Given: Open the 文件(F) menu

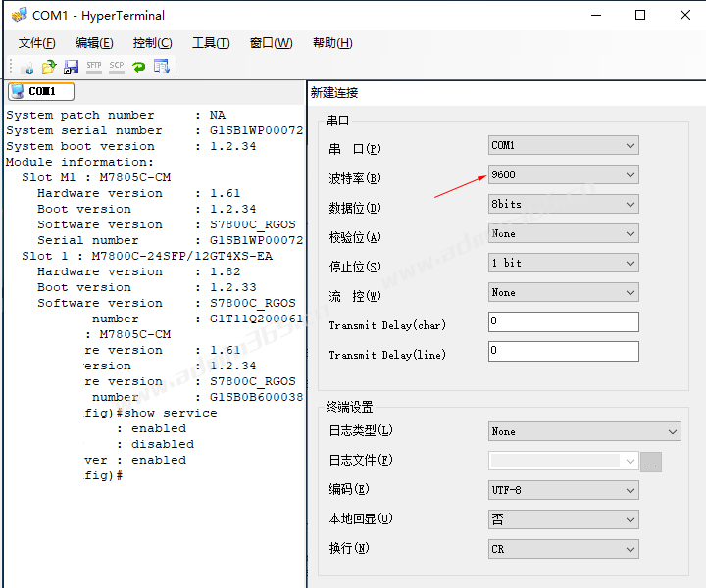Looking at the screenshot, I should coord(37,43).
